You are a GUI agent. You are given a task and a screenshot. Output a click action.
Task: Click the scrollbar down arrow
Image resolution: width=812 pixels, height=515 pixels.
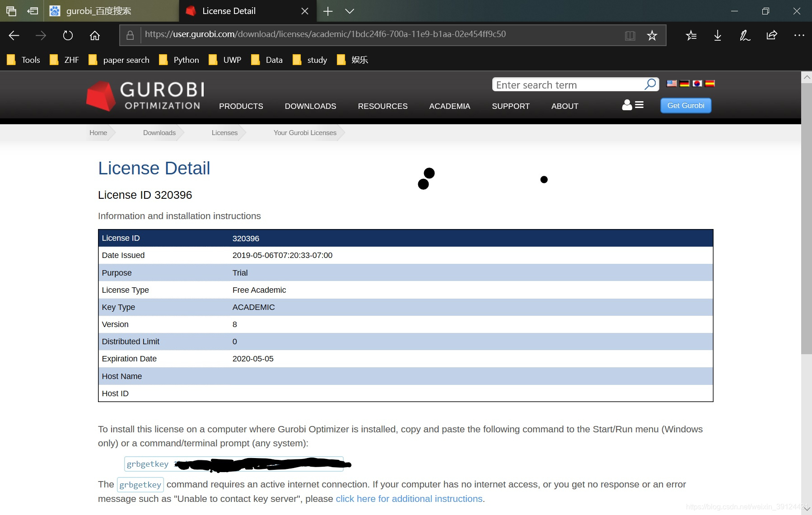coord(807,509)
